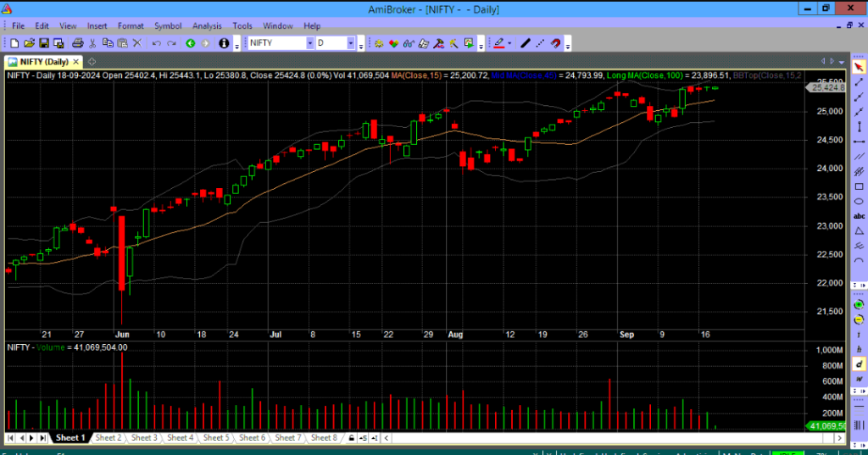This screenshot has width=868, height=455.
Task: Click the Copy icon
Action: (x=108, y=43)
